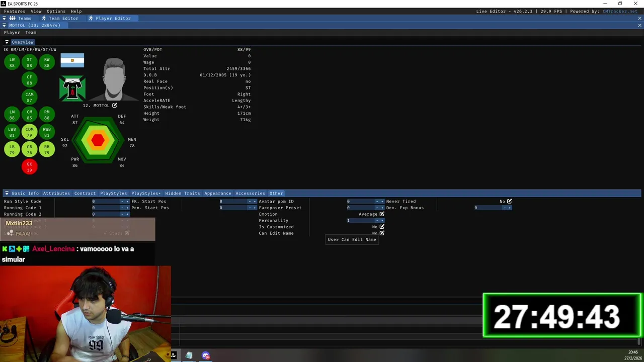Increase the Personality value
Screen dimensions: 644x362
point(382,220)
